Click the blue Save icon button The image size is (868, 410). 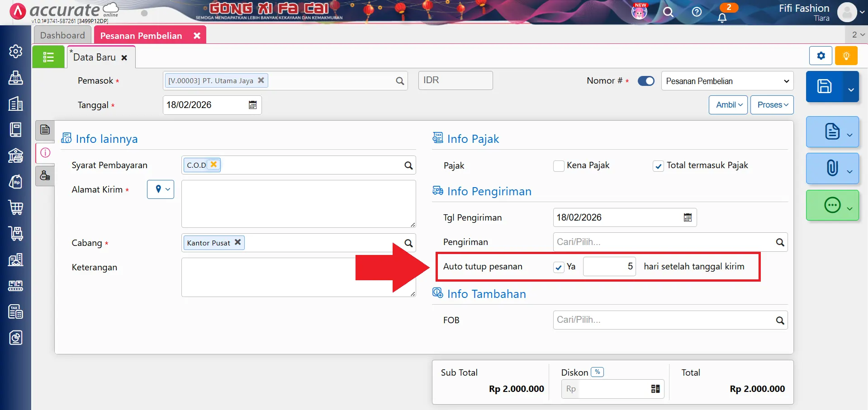point(824,86)
